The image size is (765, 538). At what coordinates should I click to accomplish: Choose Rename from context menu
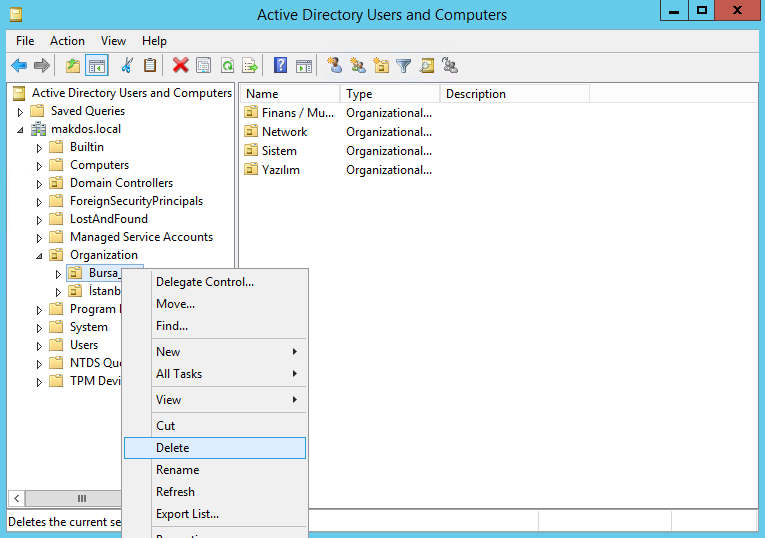point(215,470)
